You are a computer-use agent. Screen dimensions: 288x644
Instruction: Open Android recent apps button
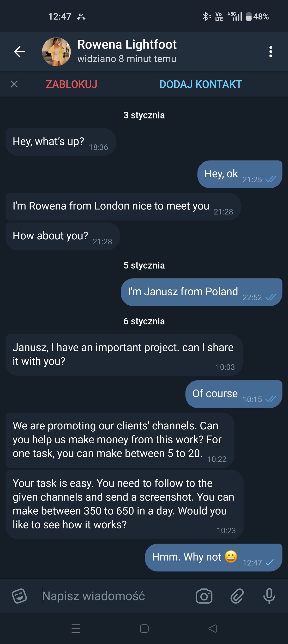(76, 628)
